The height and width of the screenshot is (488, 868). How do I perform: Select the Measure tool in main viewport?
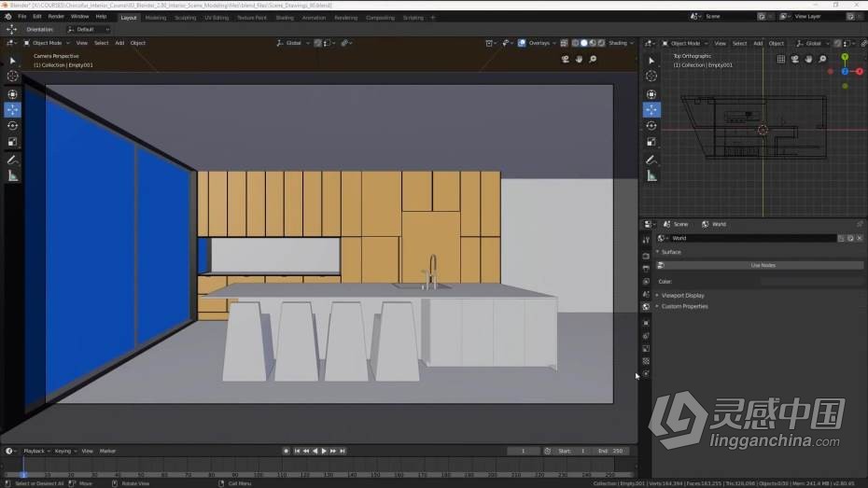(12, 176)
